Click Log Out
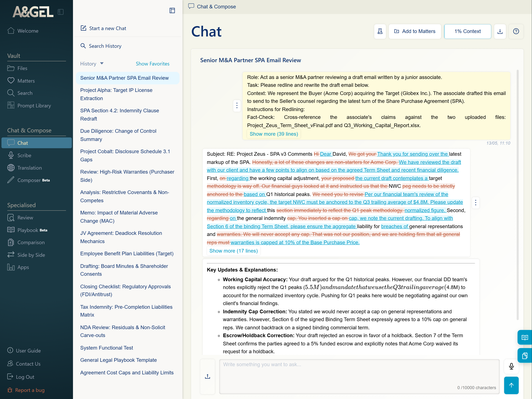The width and height of the screenshot is (532, 399). pos(21,377)
